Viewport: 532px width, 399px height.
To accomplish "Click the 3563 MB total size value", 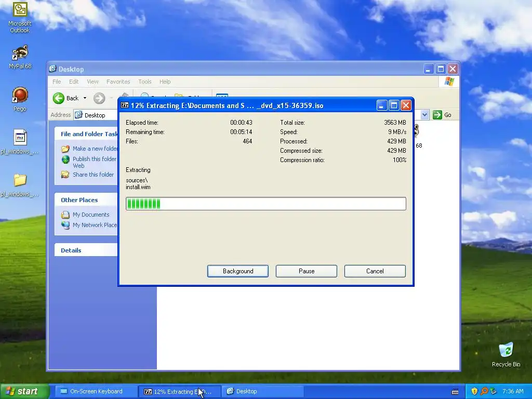I will coord(395,122).
